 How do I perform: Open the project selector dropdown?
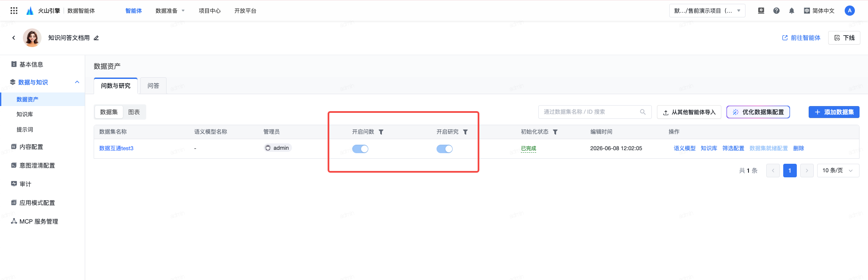coord(707,11)
